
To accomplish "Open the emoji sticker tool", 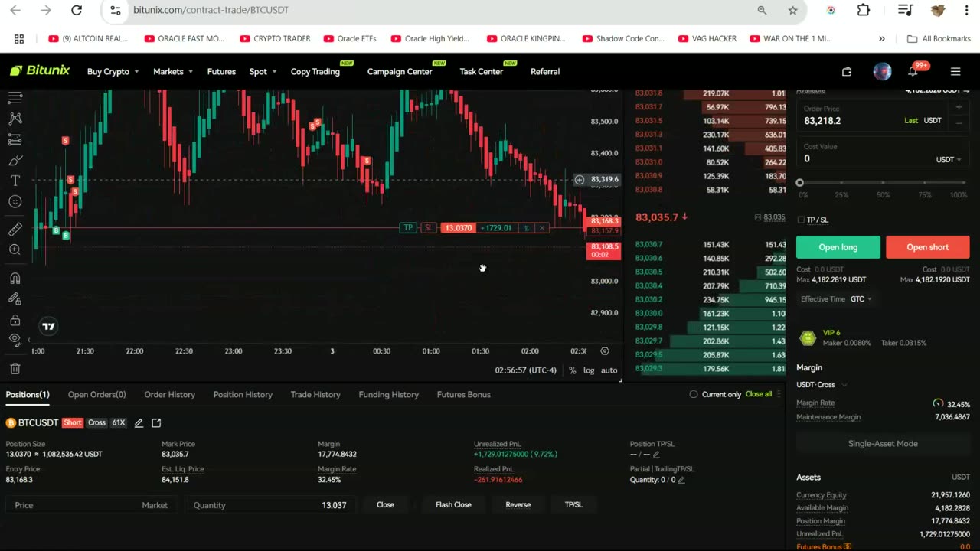I will tap(15, 201).
